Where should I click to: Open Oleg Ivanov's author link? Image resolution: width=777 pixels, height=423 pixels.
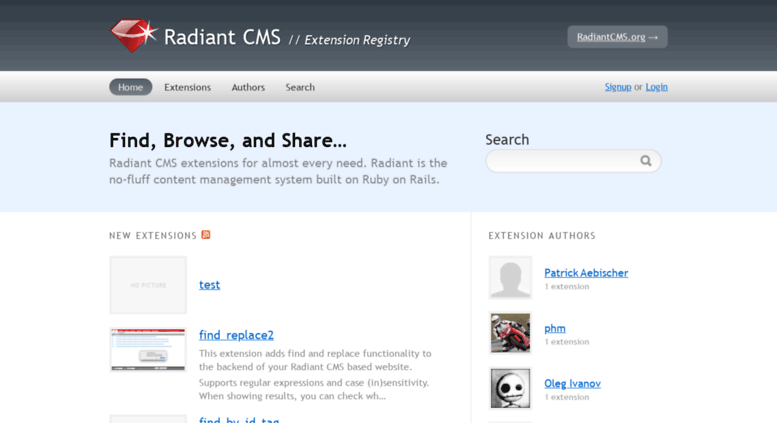(572, 383)
